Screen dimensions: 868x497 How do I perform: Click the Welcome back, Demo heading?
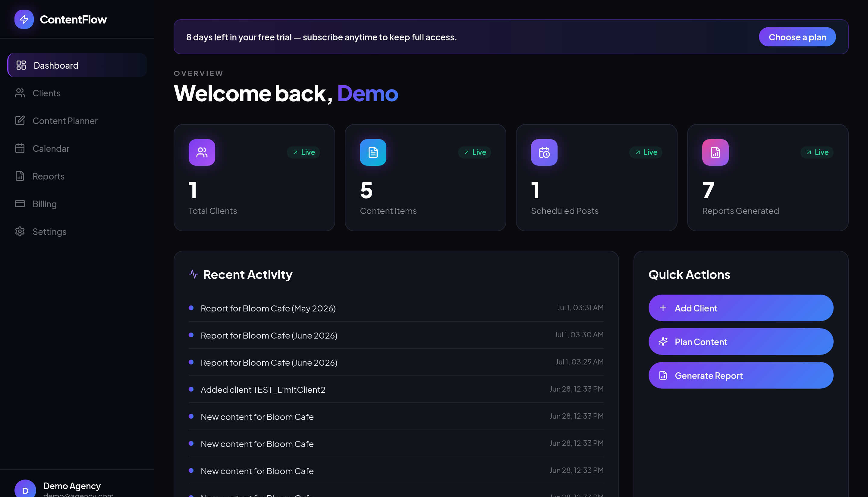pos(286,93)
